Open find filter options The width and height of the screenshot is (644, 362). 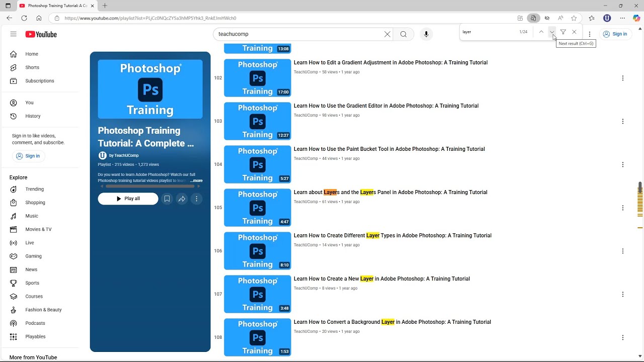click(x=563, y=32)
